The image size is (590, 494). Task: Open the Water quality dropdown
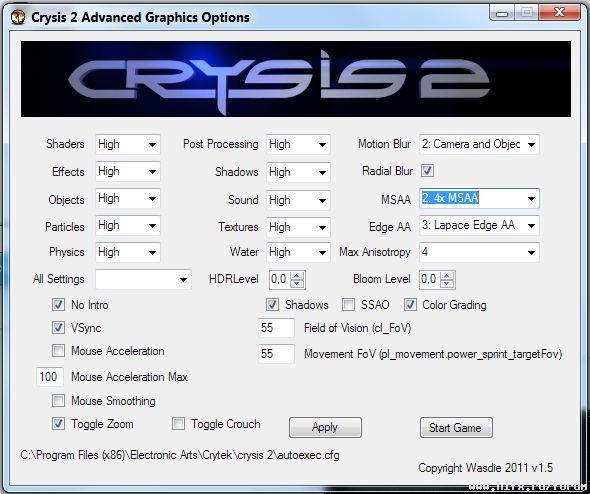click(x=298, y=252)
